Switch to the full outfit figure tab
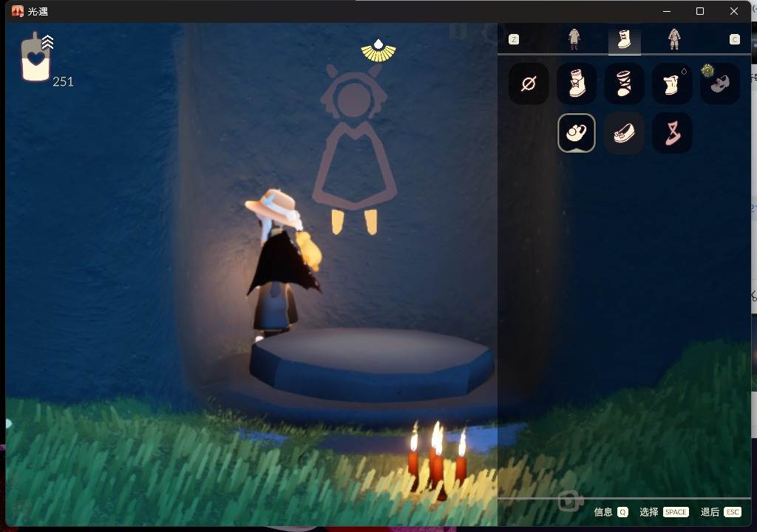 pos(674,39)
